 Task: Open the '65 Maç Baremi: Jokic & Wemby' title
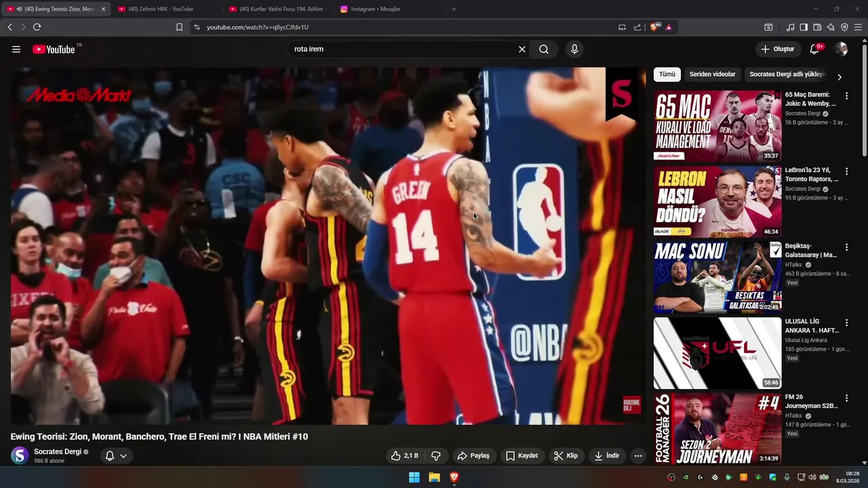810,100
